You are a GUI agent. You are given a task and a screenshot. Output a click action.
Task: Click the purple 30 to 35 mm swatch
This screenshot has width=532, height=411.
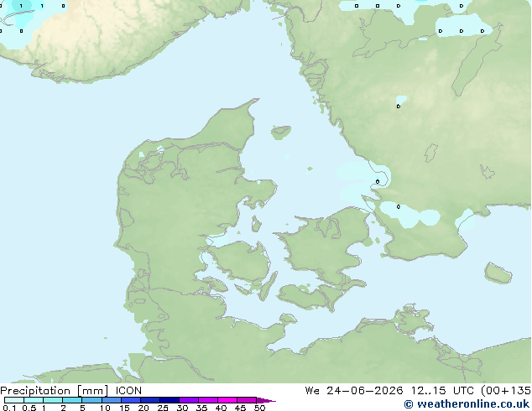(x=189, y=400)
